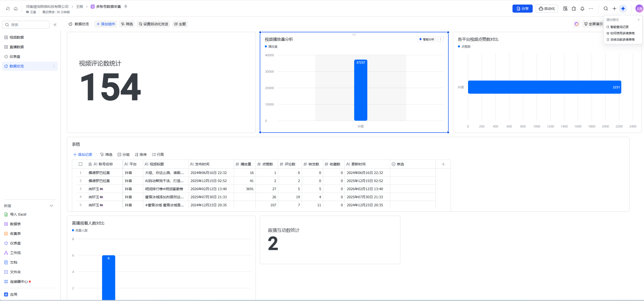Open the extensions puzzle icon
644x301 pixels.
(x=574, y=9)
